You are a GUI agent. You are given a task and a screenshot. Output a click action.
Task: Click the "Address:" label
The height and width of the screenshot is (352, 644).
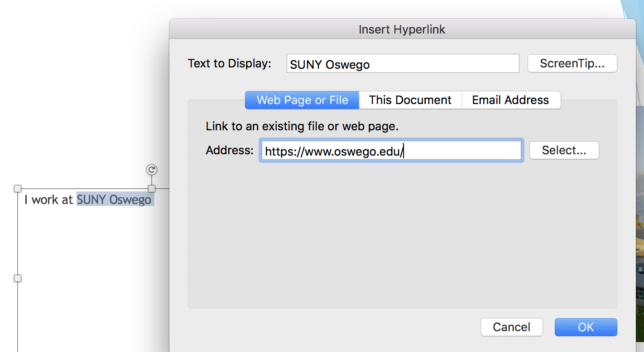[x=230, y=150]
